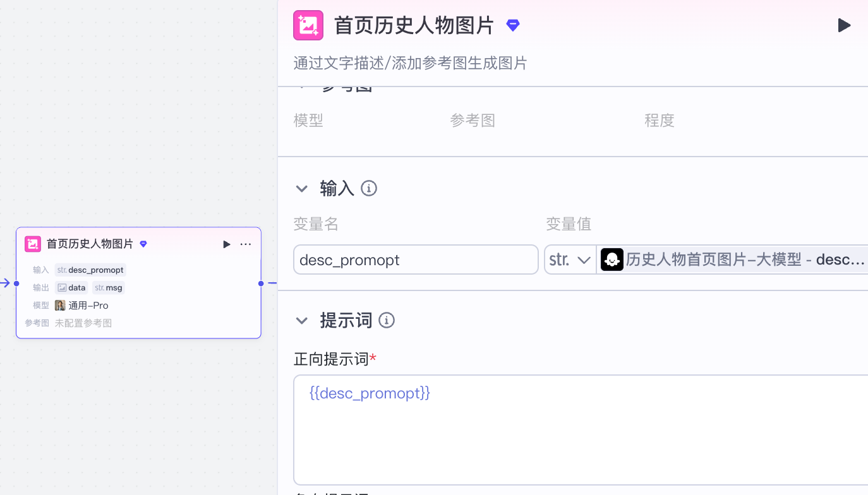Click the 通用-Pro model thumbnail on the node
868x495 pixels.
tap(60, 306)
